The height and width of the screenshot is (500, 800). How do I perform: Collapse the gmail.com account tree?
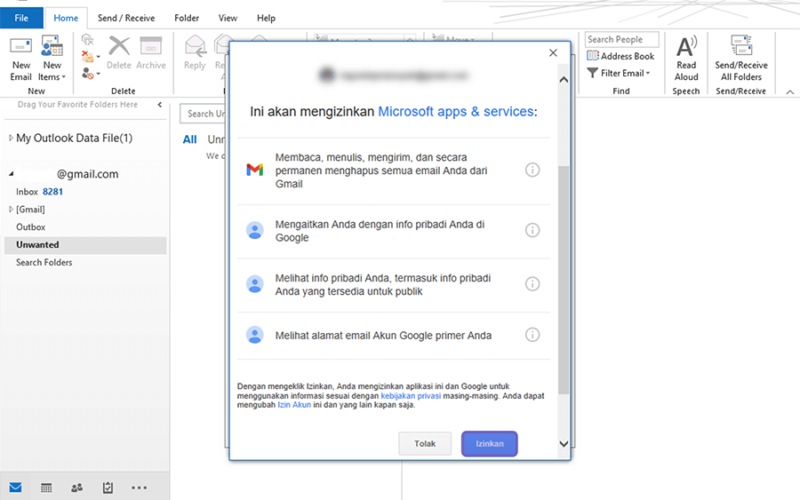[x=11, y=174]
